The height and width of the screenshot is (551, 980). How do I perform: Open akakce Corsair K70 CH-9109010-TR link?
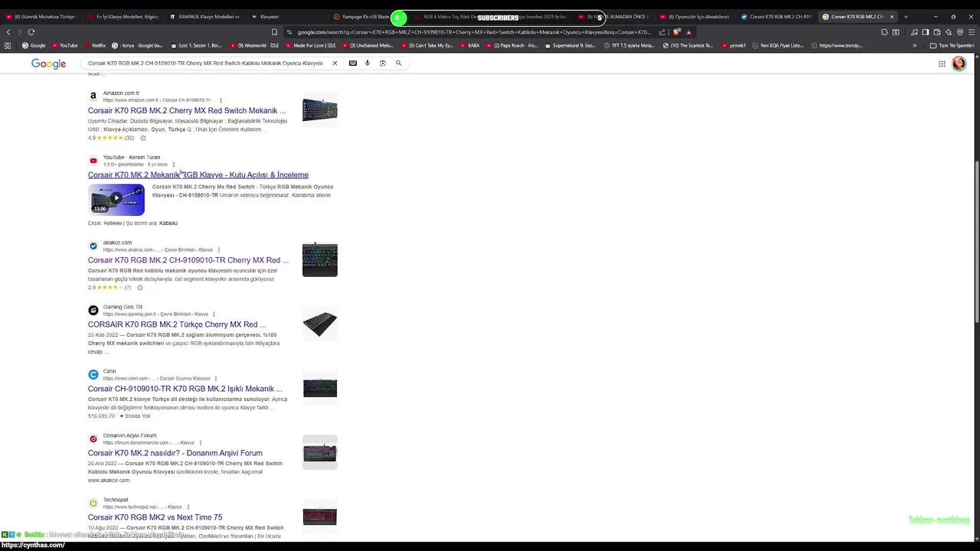click(188, 260)
